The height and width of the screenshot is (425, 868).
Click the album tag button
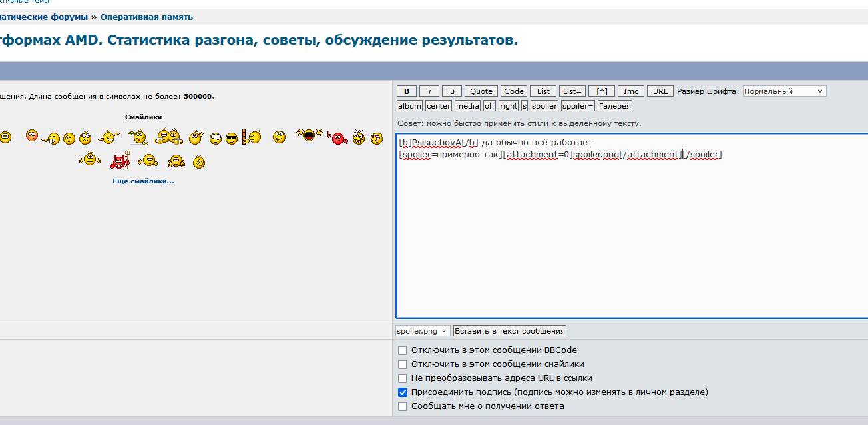coord(409,105)
